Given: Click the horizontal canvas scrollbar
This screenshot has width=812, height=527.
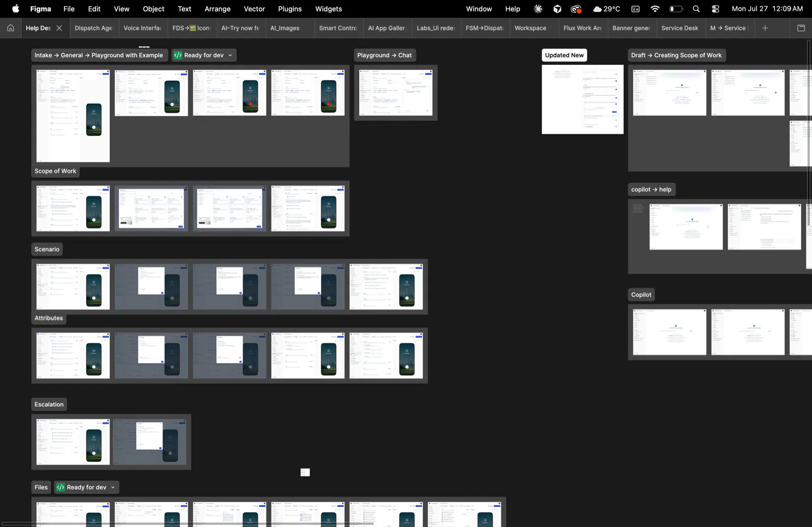Looking at the screenshot, I should [x=188, y=523].
